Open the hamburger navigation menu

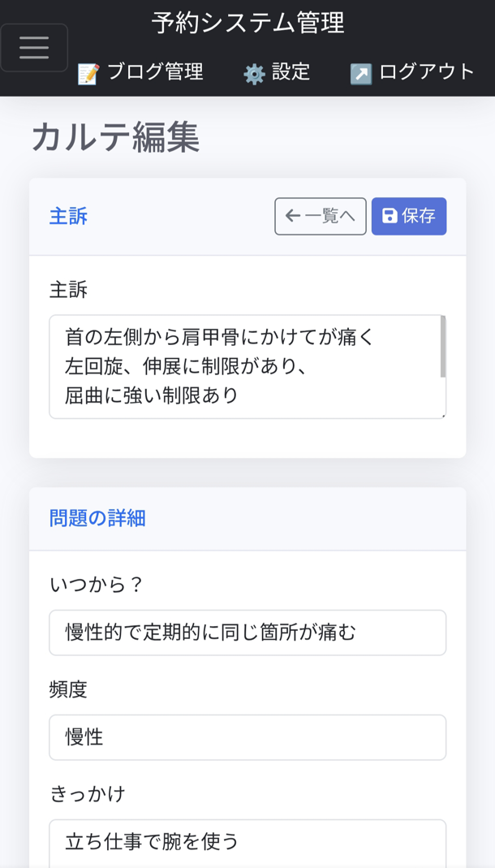(x=34, y=48)
